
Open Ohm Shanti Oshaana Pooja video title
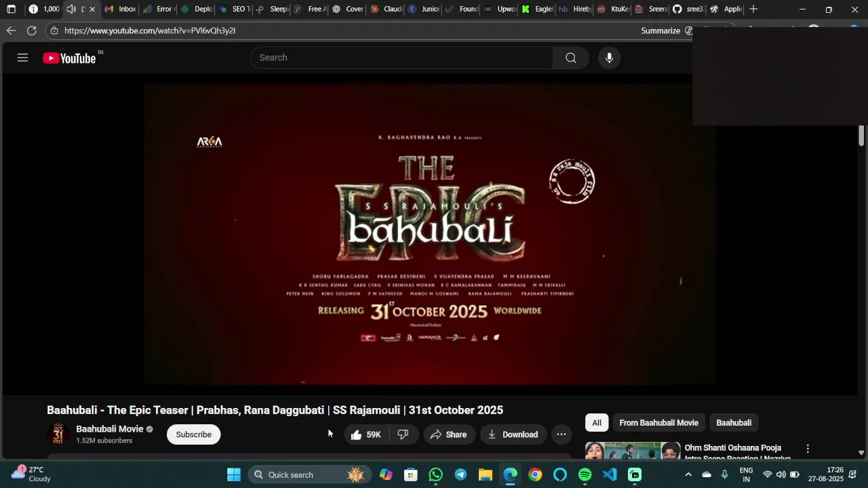coord(737,453)
